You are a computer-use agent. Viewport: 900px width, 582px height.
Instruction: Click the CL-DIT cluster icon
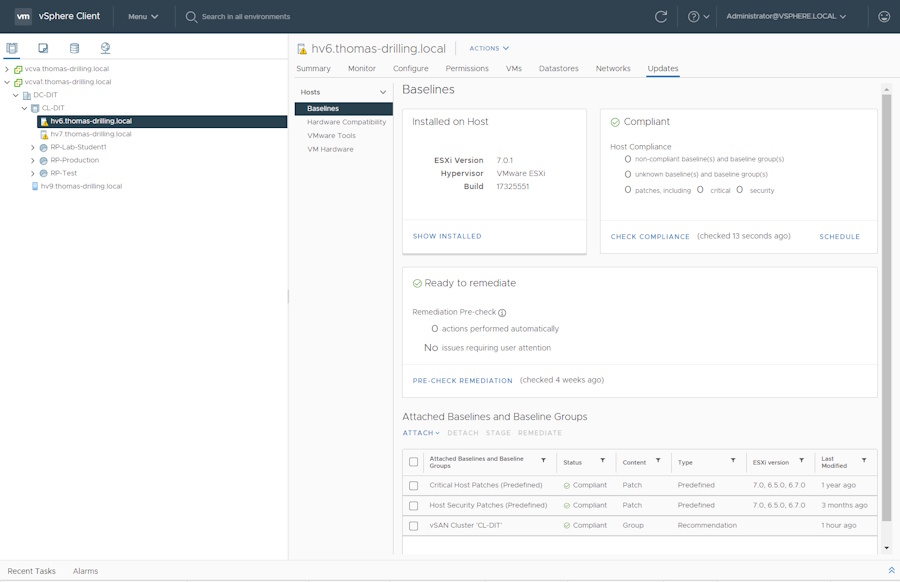tap(35, 108)
